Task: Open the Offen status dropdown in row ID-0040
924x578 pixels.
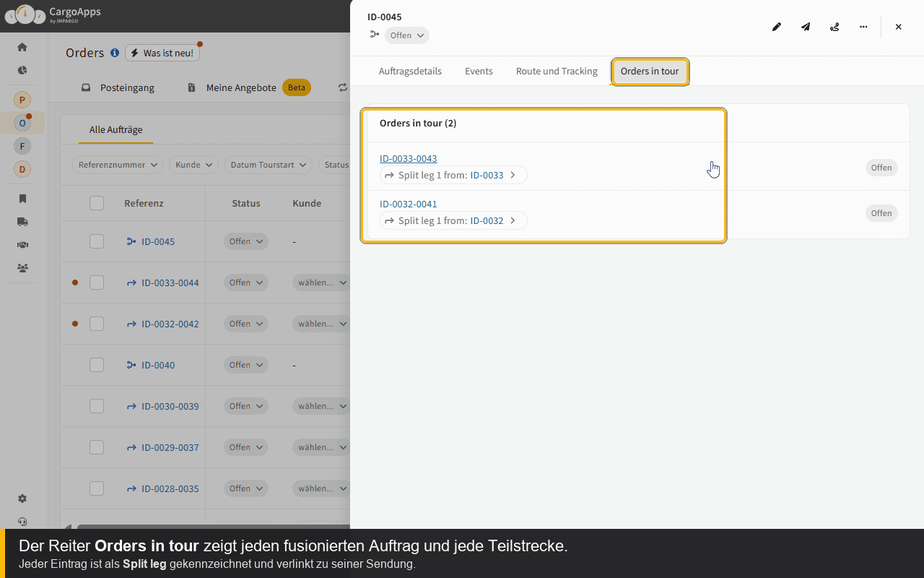Action: click(246, 365)
